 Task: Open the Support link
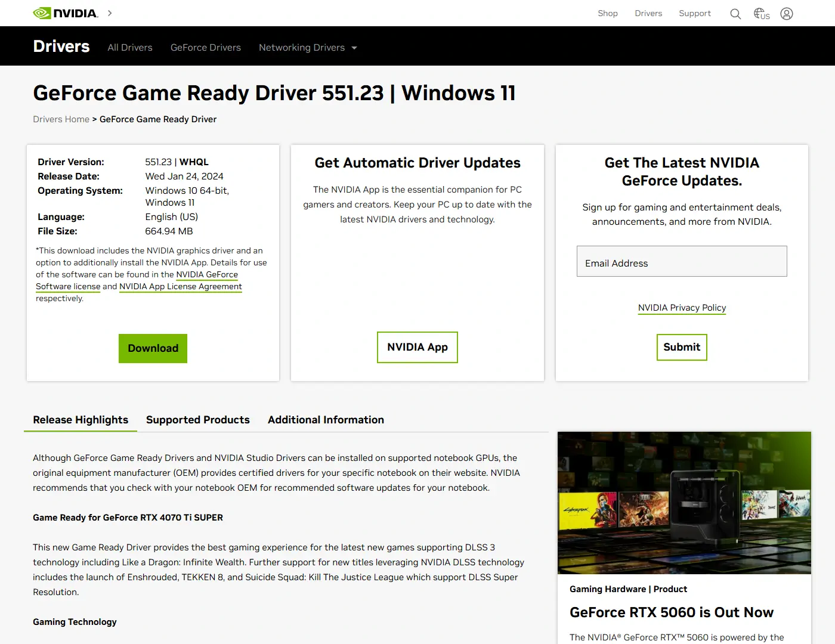(695, 13)
